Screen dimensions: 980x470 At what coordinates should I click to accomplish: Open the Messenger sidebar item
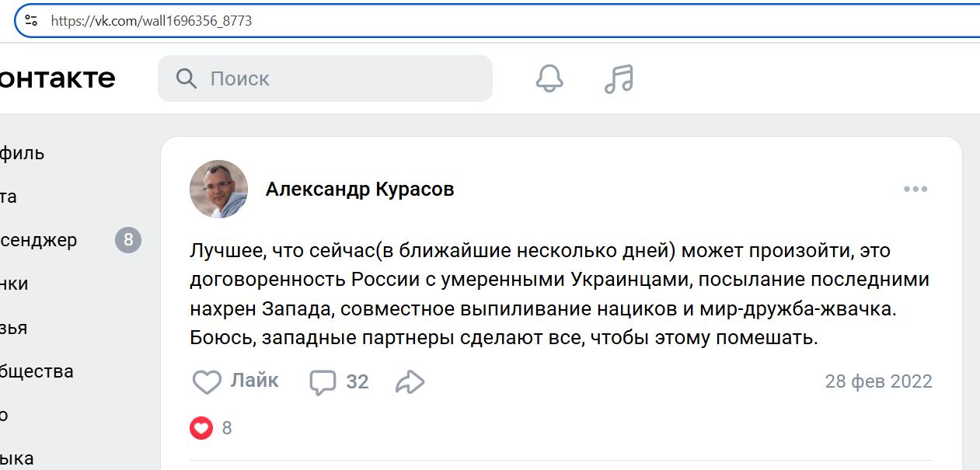click(x=39, y=240)
